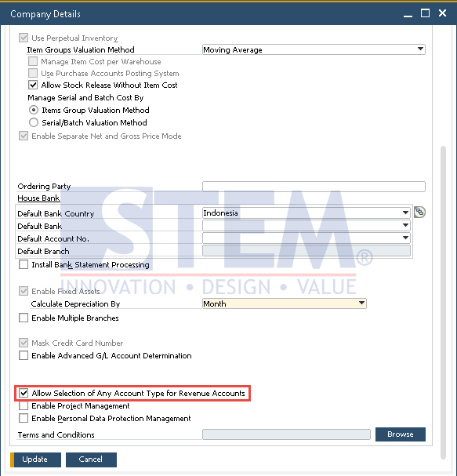
Task: Uncheck Allow Selection of Any Account Type
Action: pyautogui.click(x=24, y=393)
